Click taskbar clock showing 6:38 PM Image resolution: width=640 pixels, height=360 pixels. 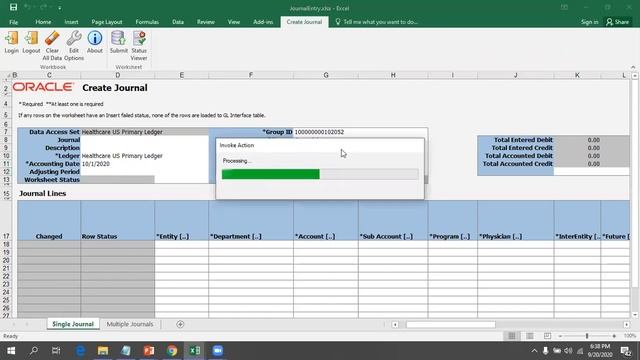pos(600,351)
